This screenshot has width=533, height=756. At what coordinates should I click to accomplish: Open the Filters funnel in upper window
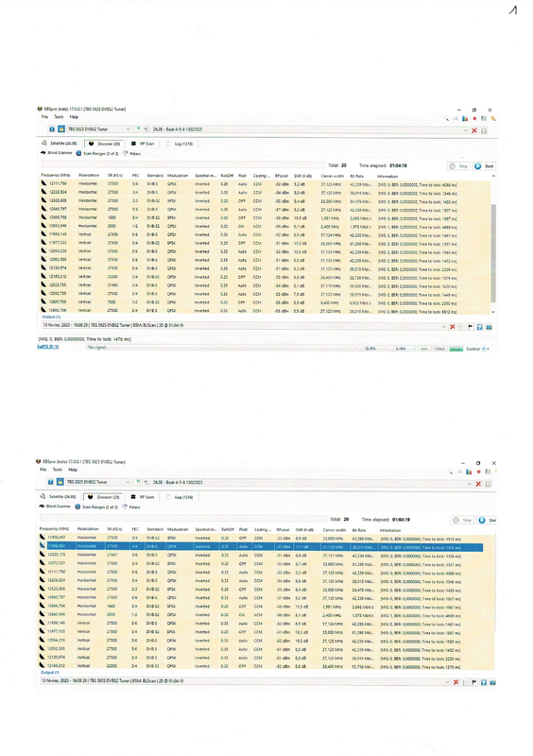[x=131, y=153]
